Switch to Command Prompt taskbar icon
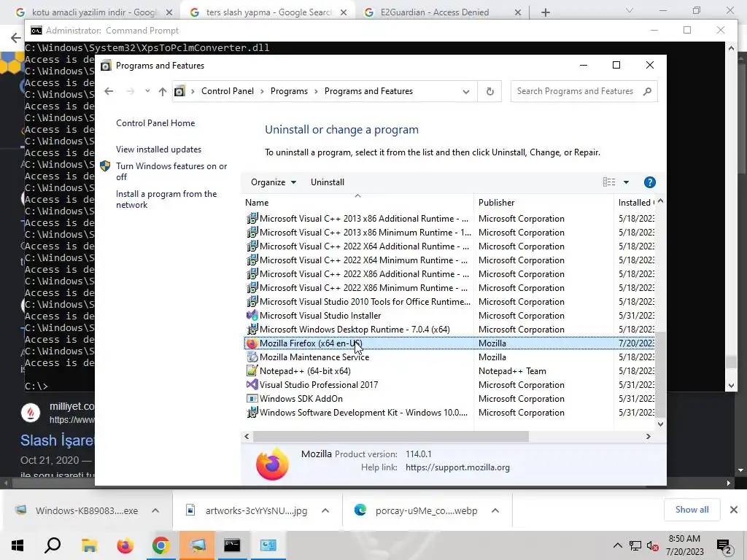 232,545
